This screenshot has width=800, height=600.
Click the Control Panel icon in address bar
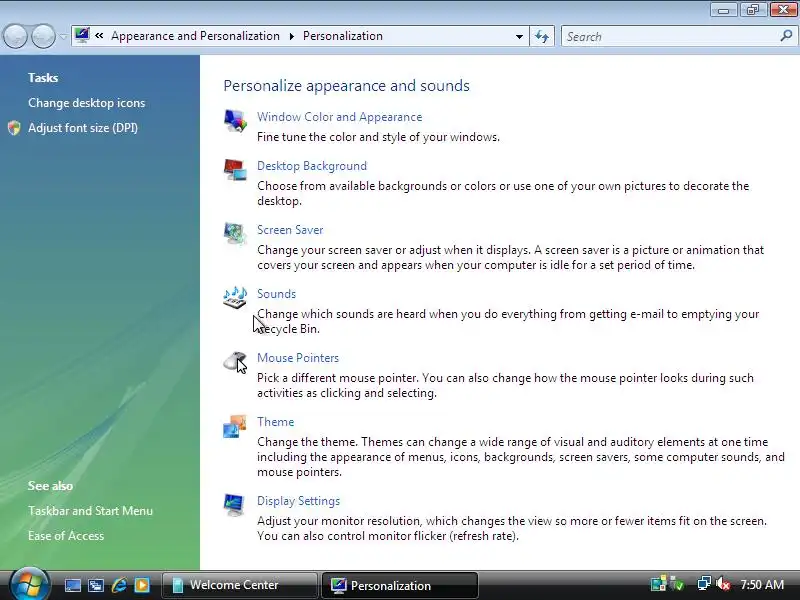[x=82, y=36]
